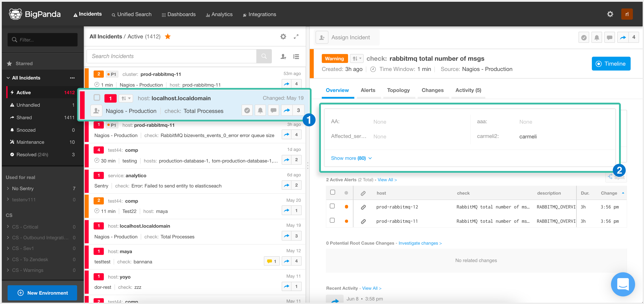644x304 pixels.
Task: Open Unified Search in top navigation
Action: coord(131,14)
